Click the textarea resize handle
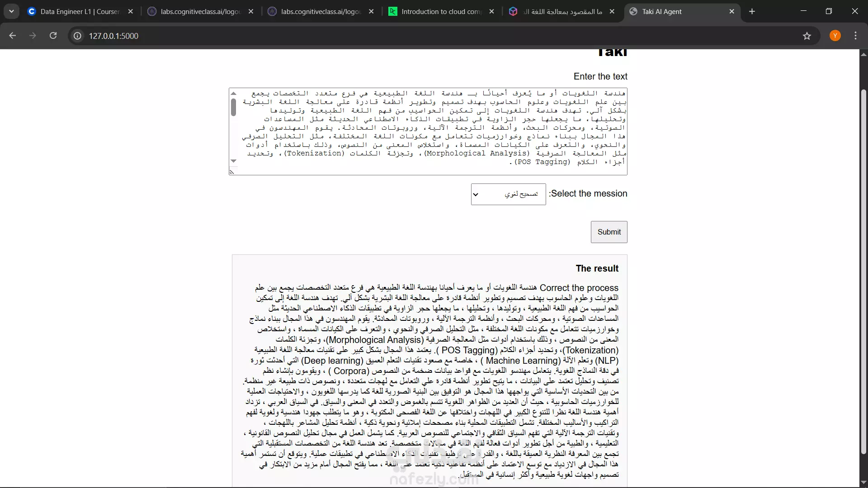Viewport: 868px width, 488px height. point(232,172)
